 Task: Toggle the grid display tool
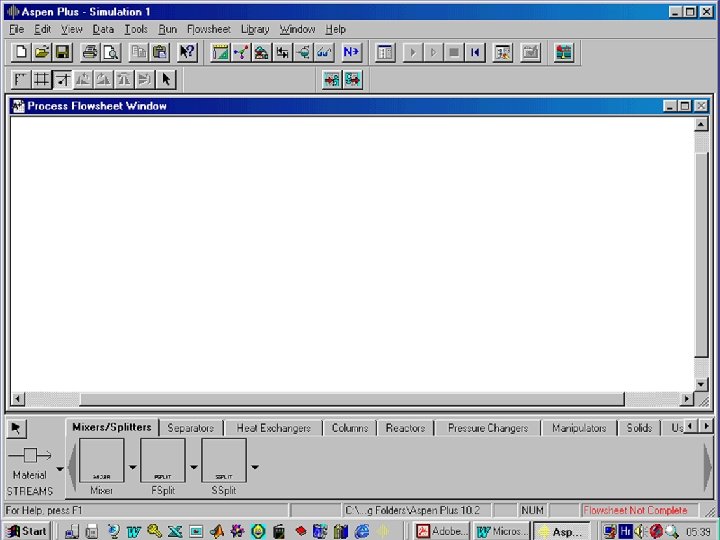(x=41, y=79)
